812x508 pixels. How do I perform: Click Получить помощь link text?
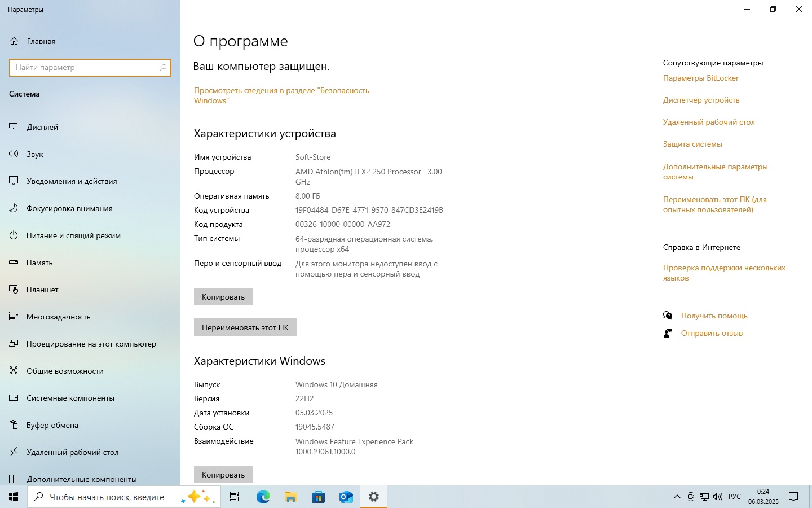714,316
